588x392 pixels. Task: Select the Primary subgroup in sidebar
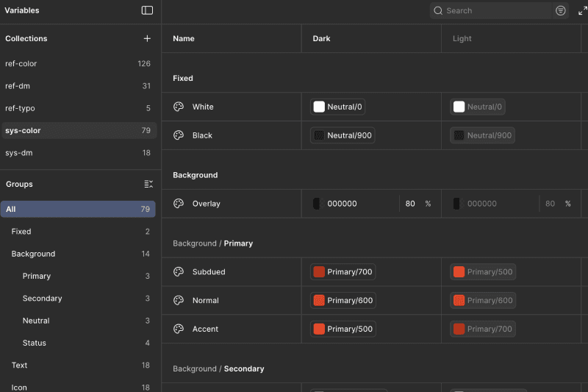[x=78, y=276]
